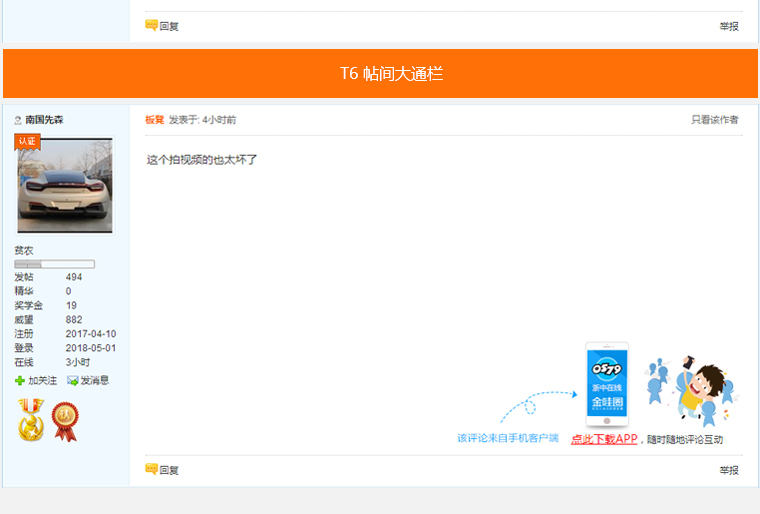Click the reply bubble icon under the 板凳 post
760x514 pixels.
coord(152,469)
